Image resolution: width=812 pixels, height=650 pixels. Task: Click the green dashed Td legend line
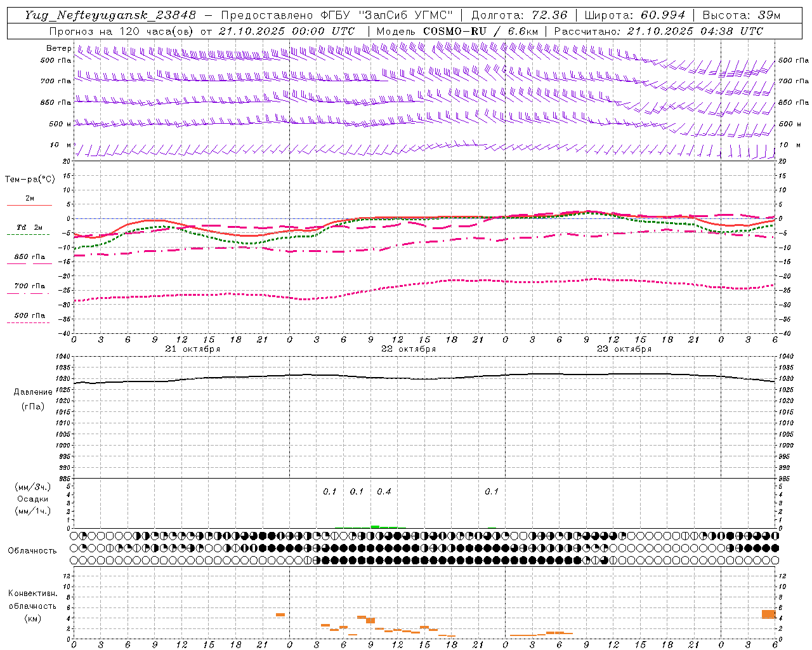pyautogui.click(x=28, y=235)
